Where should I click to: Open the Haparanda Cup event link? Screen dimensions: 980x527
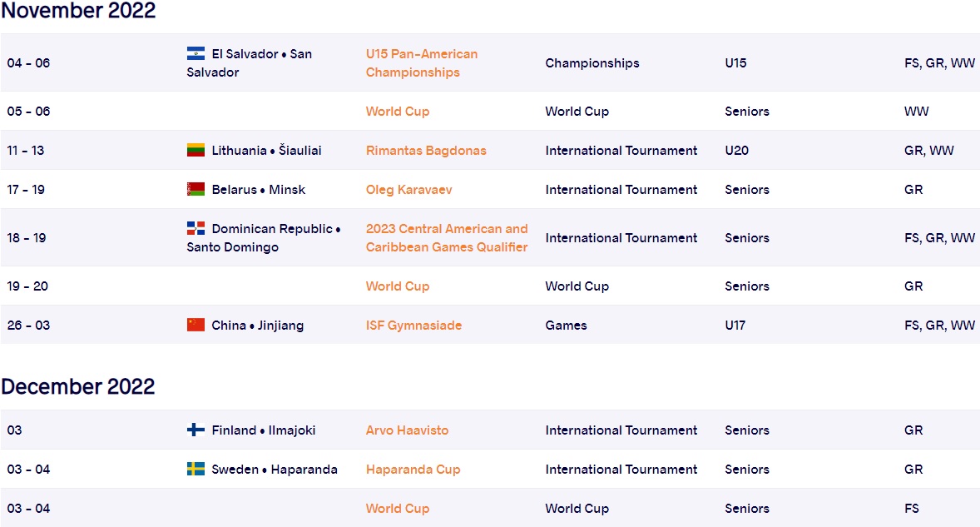pos(413,470)
